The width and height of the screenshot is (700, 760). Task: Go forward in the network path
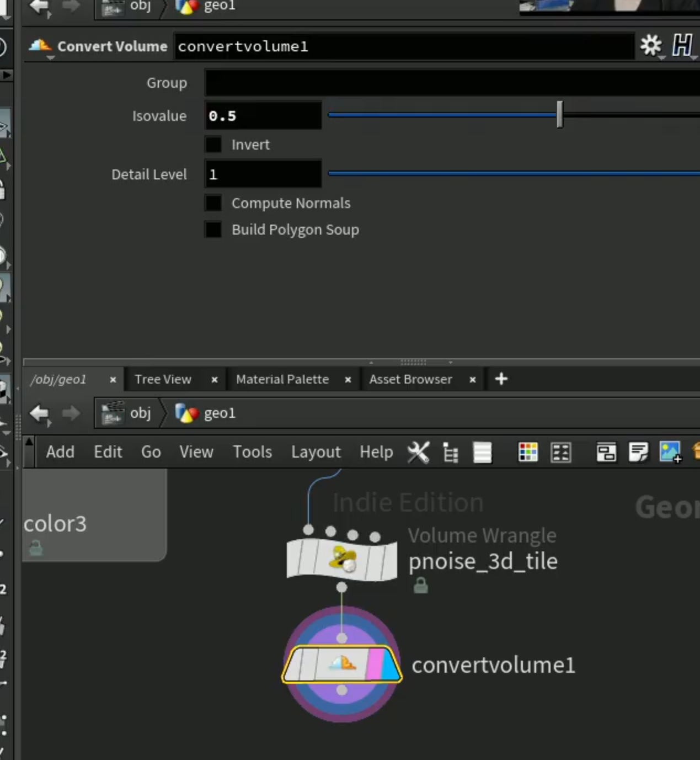(x=70, y=413)
